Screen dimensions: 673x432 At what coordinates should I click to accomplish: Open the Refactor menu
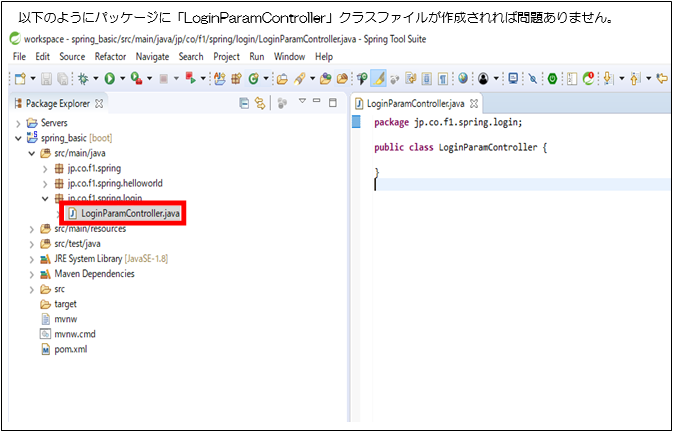coord(110,57)
